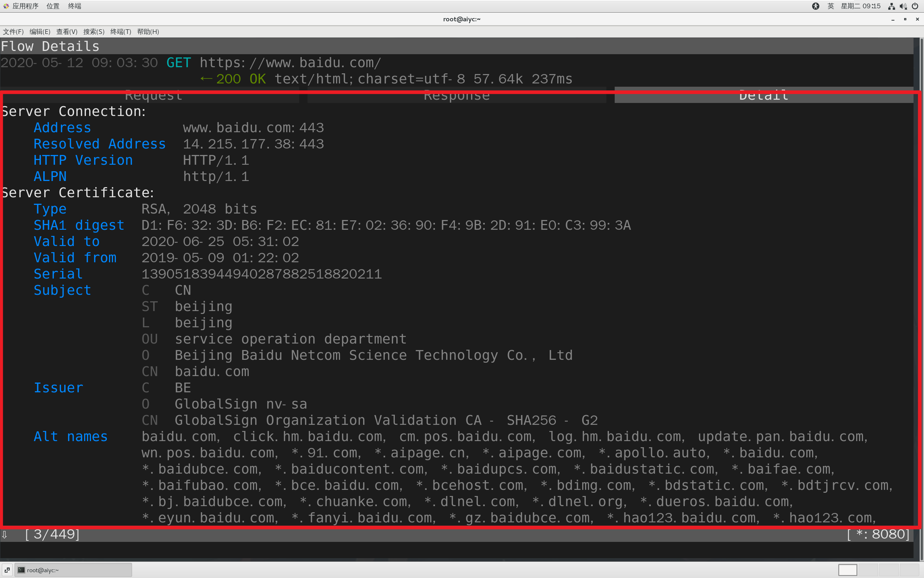Click the Server Connection: heading
The width and height of the screenshot is (924, 578).
[73, 112]
